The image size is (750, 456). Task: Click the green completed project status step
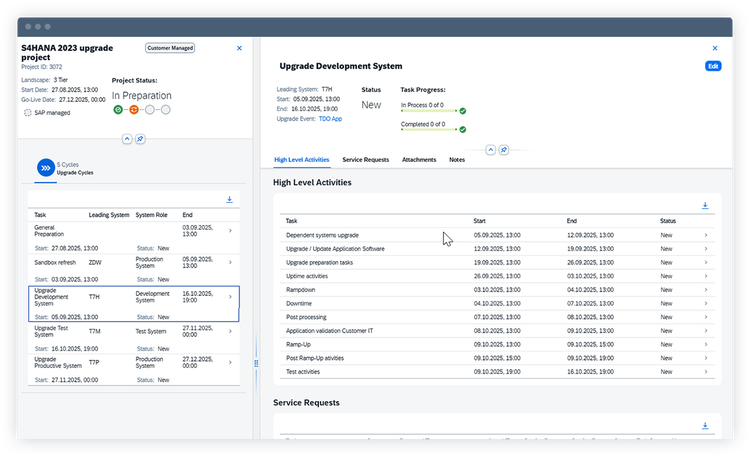click(118, 110)
